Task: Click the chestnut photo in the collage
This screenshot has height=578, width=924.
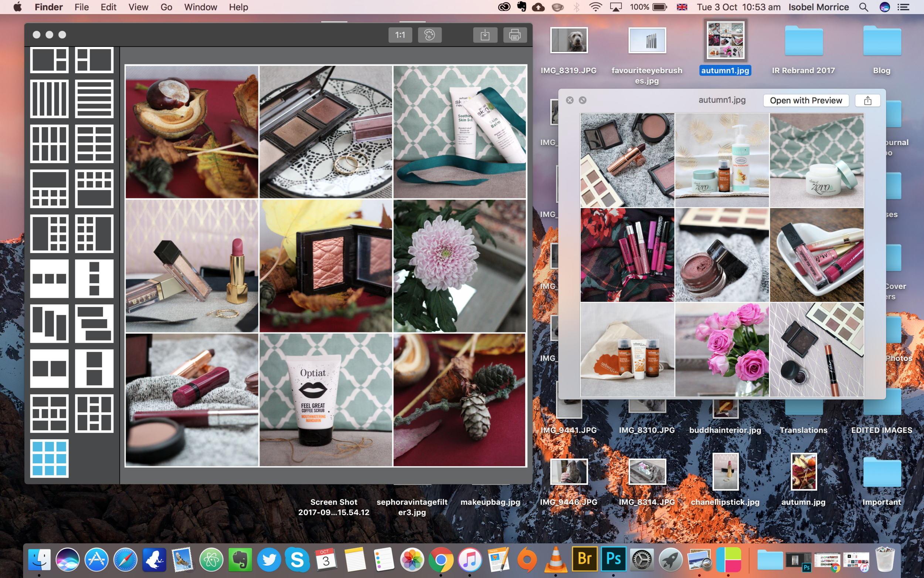Action: pyautogui.click(x=192, y=132)
